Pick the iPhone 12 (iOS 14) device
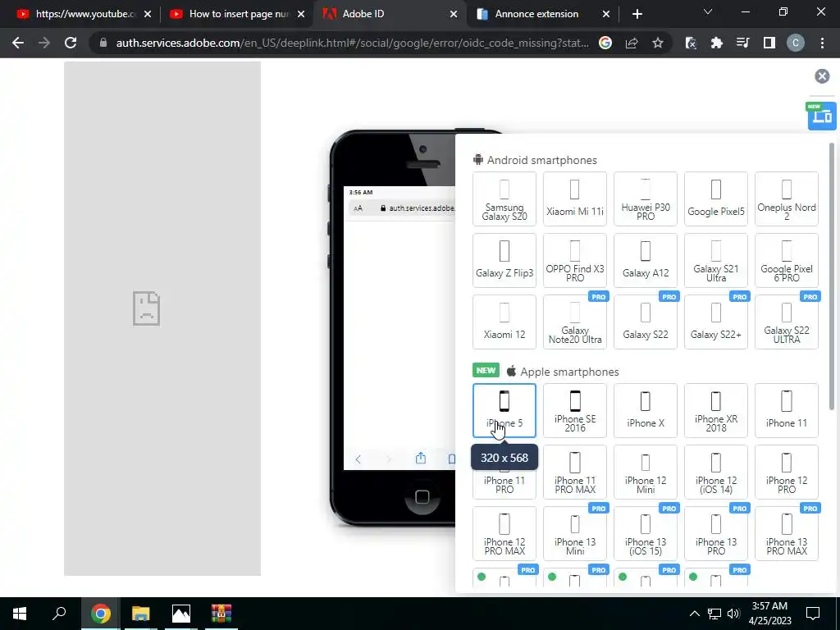The width and height of the screenshot is (840, 630). click(715, 472)
